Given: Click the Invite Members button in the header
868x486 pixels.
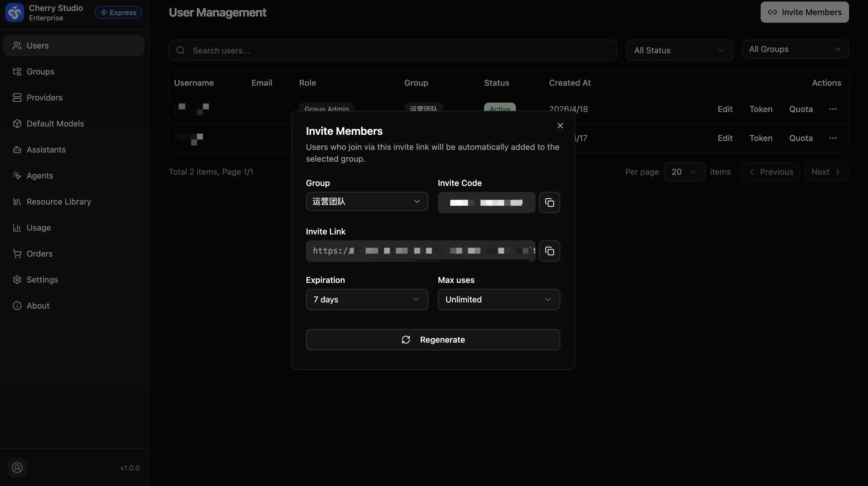Looking at the screenshot, I should tap(804, 12).
